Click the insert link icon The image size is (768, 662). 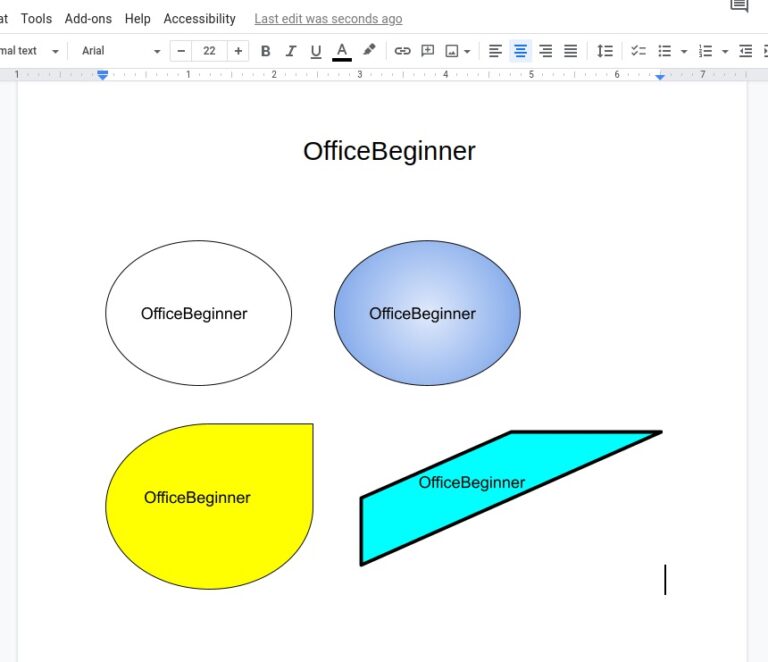click(402, 51)
